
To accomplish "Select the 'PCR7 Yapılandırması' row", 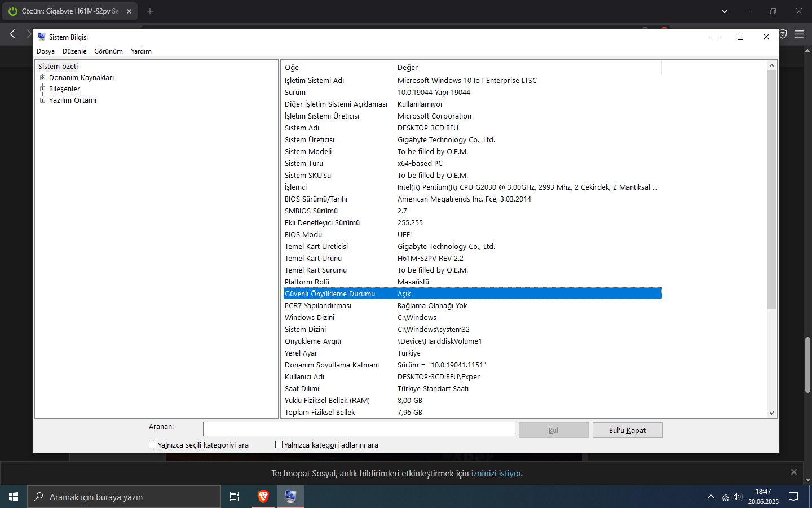I will (473, 305).
